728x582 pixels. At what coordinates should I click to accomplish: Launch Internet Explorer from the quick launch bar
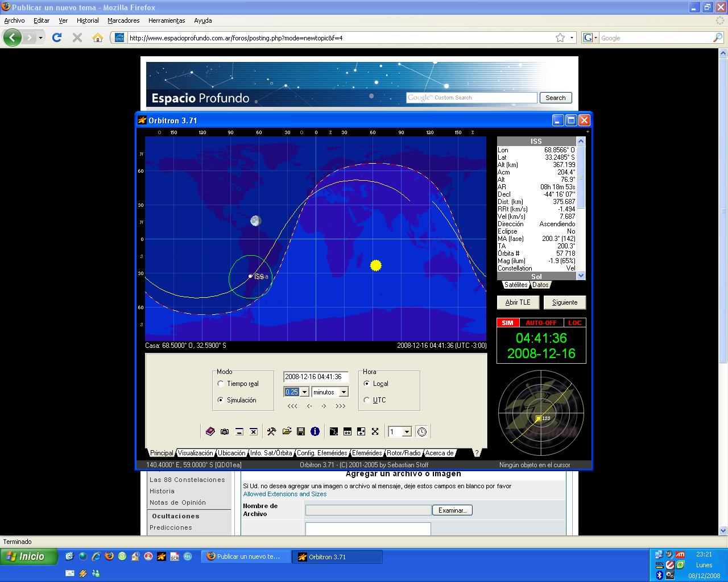pos(96,556)
